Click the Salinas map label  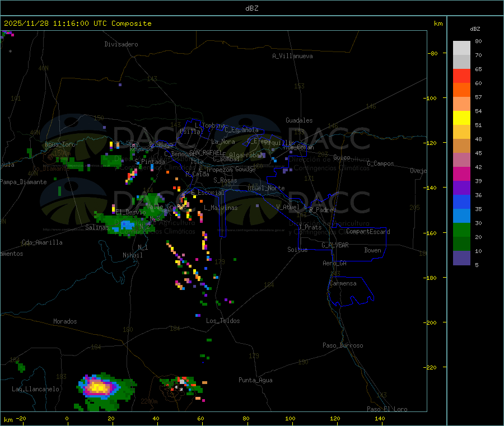(97, 227)
